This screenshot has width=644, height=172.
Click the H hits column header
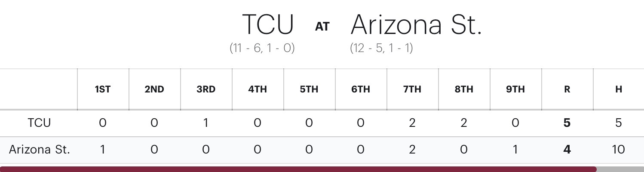[619, 89]
